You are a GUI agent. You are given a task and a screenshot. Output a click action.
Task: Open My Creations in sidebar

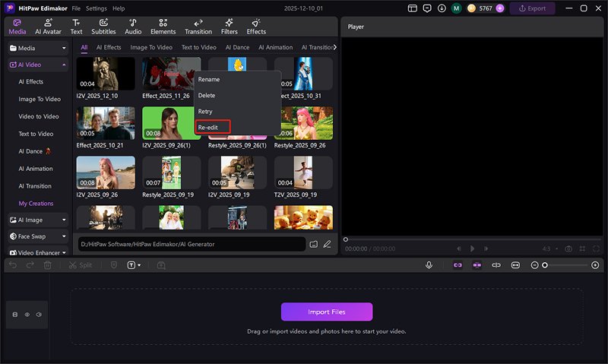click(x=36, y=204)
